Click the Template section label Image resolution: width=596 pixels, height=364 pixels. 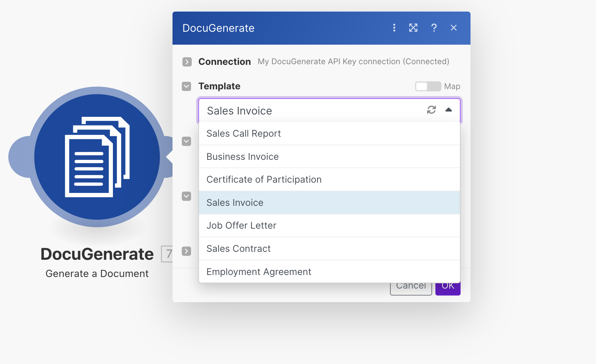point(219,86)
